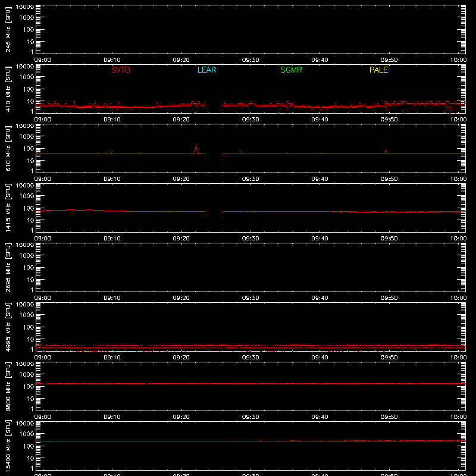Click the 09:50 time label under 410 MHz plot
Screen dimensions: 476x476
[389, 120]
